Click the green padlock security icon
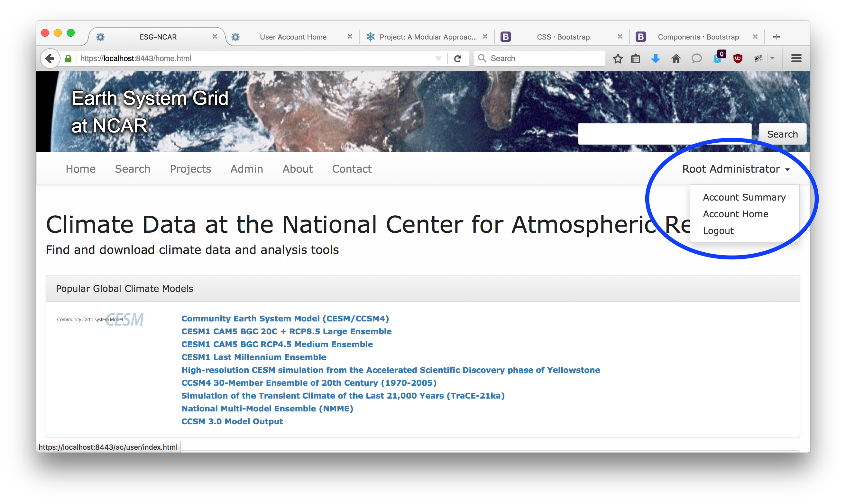846x504 pixels. 68,59
